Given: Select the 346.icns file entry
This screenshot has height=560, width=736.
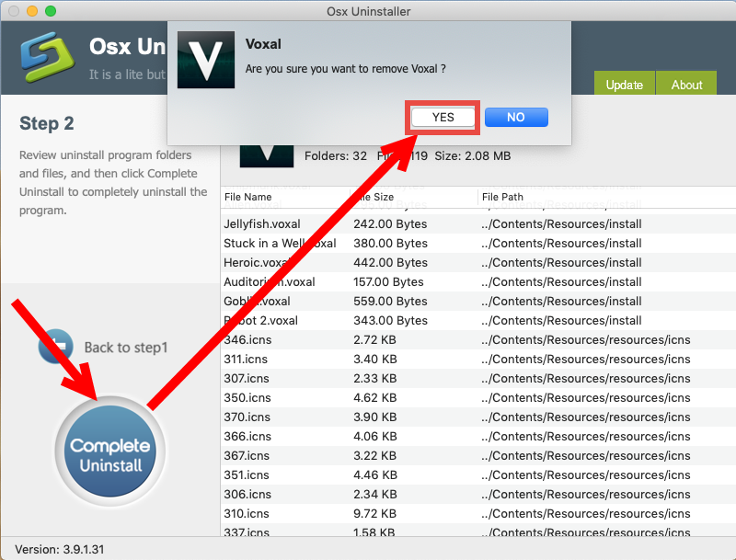Looking at the screenshot, I should [368, 339].
